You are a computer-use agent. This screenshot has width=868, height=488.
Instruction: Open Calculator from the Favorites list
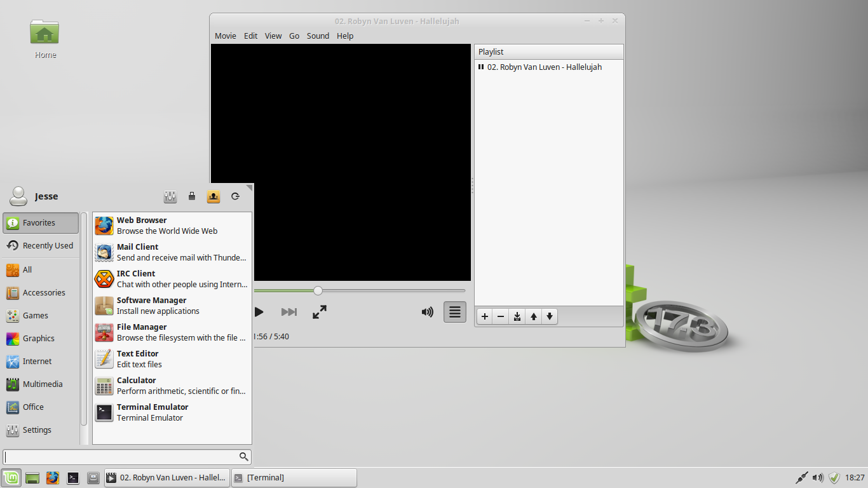[x=172, y=386]
